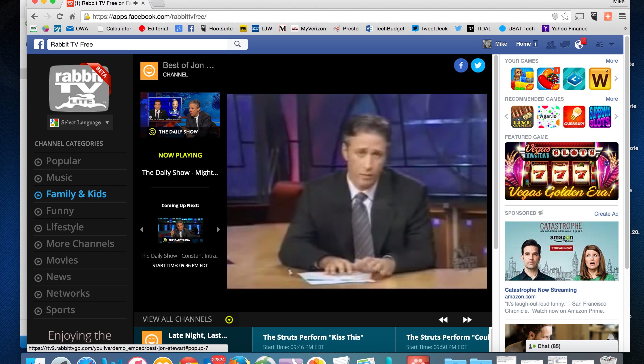Open the Select Language dropdown
Image resolution: width=644 pixels, height=364 pixels.
[80, 122]
